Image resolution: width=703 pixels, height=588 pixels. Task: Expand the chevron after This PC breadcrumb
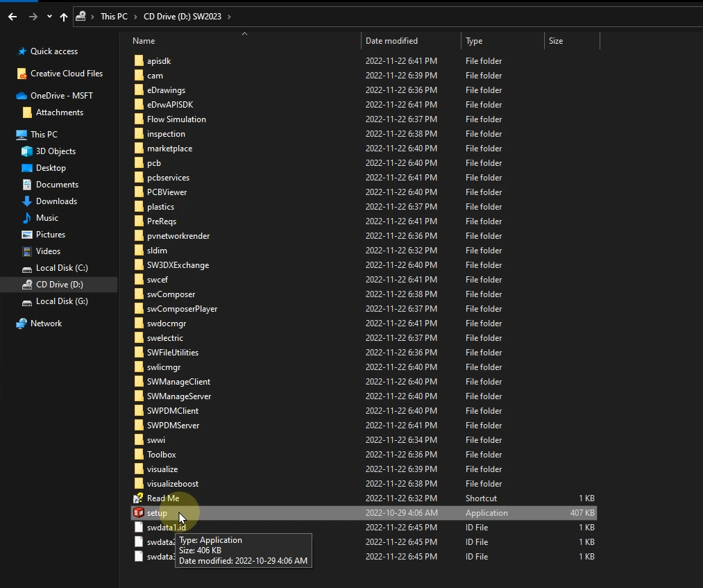[135, 16]
